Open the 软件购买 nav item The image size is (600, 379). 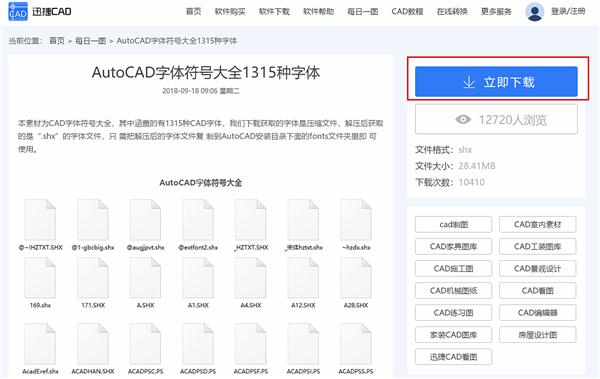coord(230,11)
